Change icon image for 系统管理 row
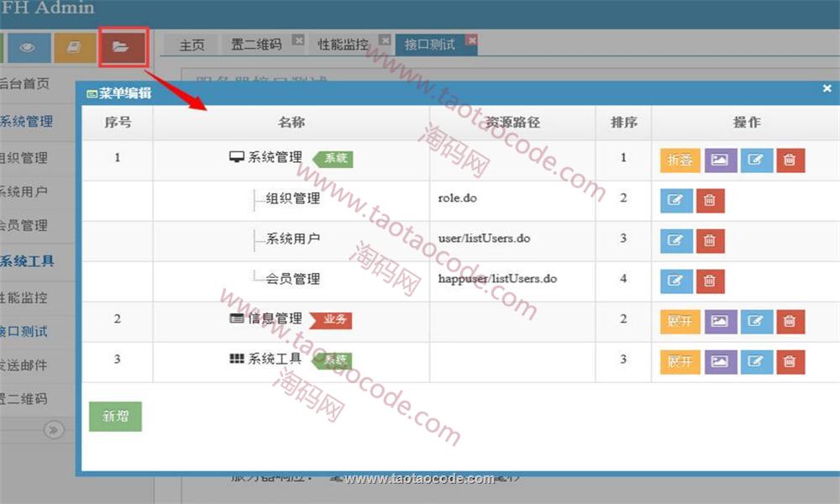 pos(720,160)
